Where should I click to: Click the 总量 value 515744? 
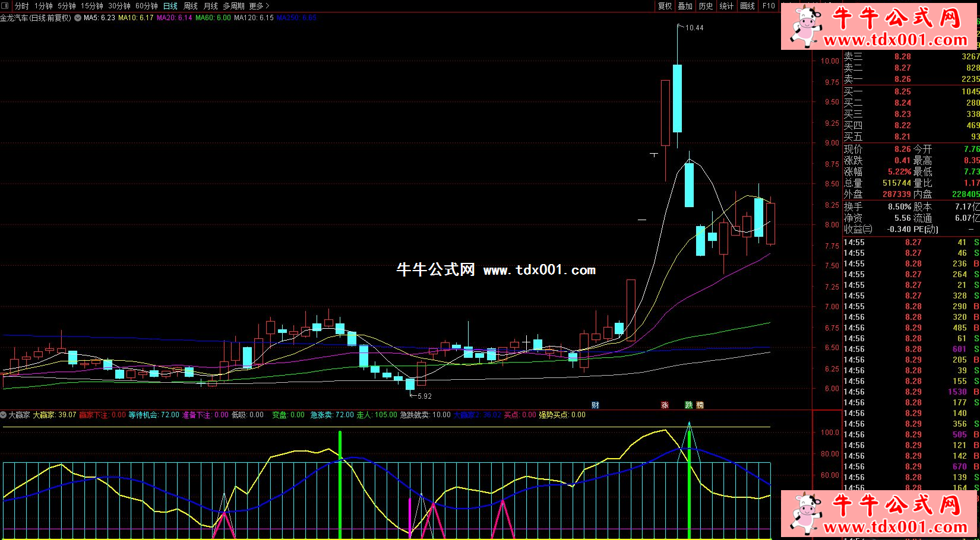click(x=897, y=183)
